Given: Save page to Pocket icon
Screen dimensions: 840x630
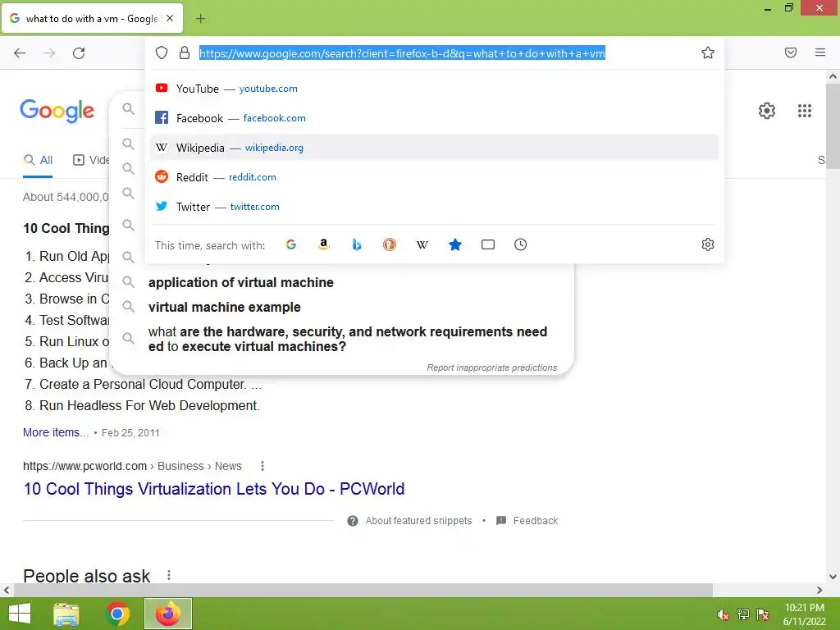Looking at the screenshot, I should coord(791,52).
